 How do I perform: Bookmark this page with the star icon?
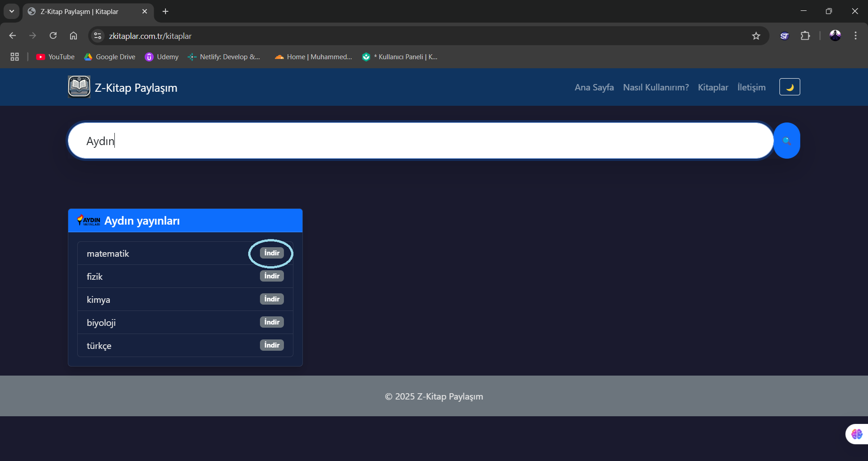pyautogui.click(x=756, y=36)
